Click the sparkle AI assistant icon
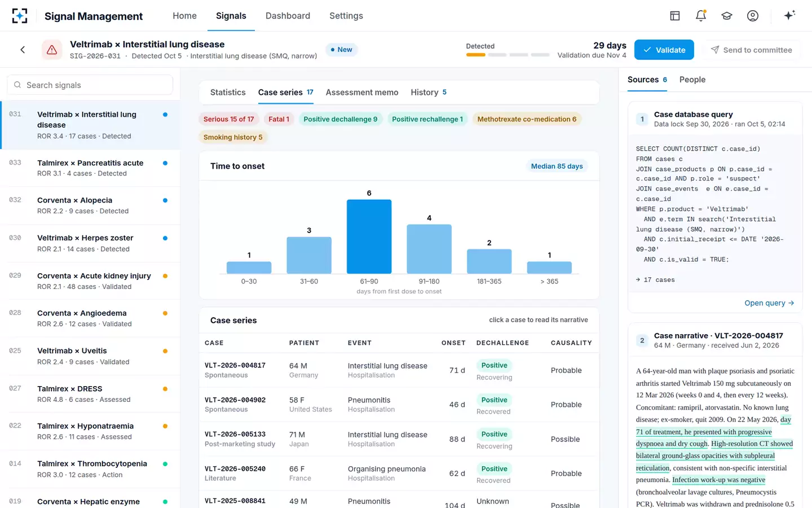This screenshot has height=508, width=812. [789, 15]
